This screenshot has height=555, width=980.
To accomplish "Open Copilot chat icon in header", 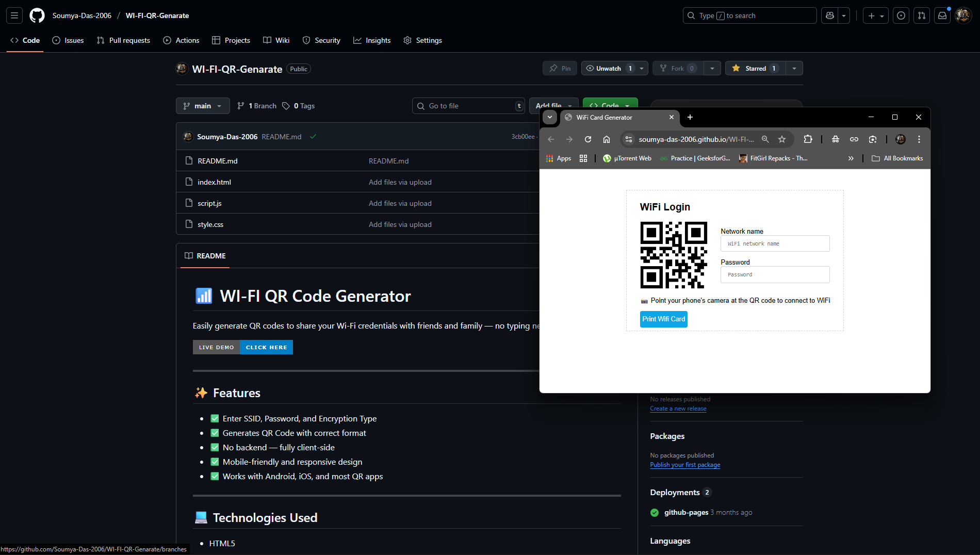I will tap(830, 15).
